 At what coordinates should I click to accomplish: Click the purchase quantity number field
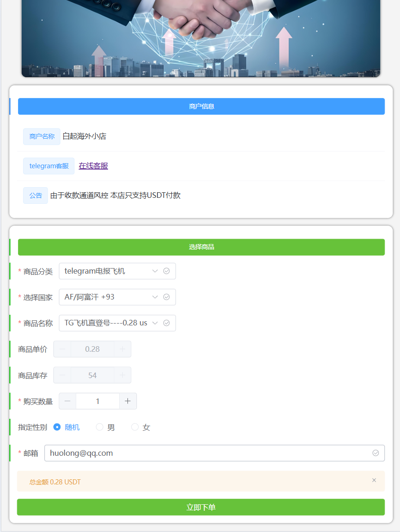point(97,401)
